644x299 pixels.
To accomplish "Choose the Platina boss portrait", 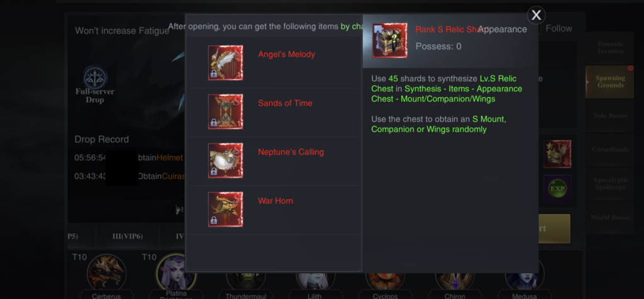I will (176, 273).
